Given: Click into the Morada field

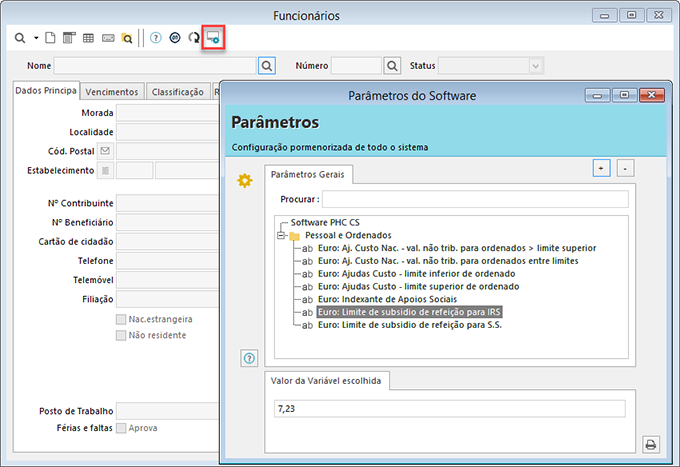Looking at the screenshot, I should [168, 113].
